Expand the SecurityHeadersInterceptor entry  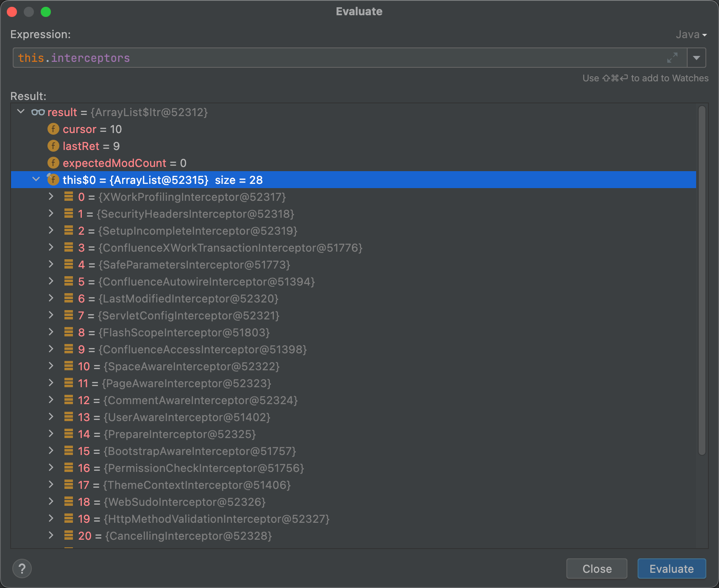(x=51, y=214)
